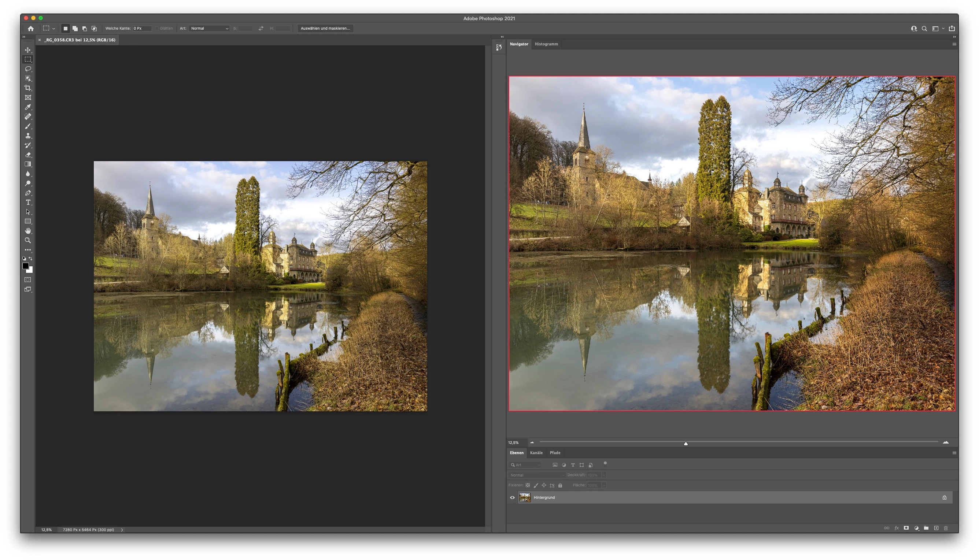Select the Clone Stamp tool
979x560 pixels.
tap(28, 136)
